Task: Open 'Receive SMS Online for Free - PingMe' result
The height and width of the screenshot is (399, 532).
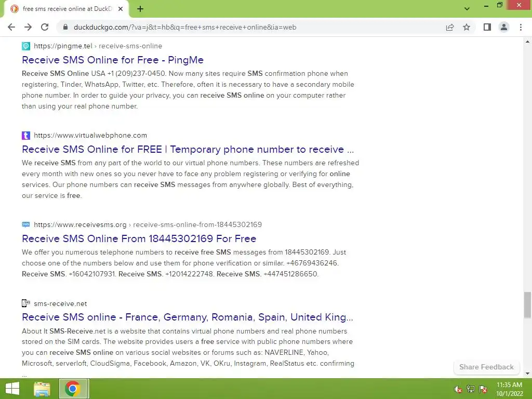Action: pos(113,60)
